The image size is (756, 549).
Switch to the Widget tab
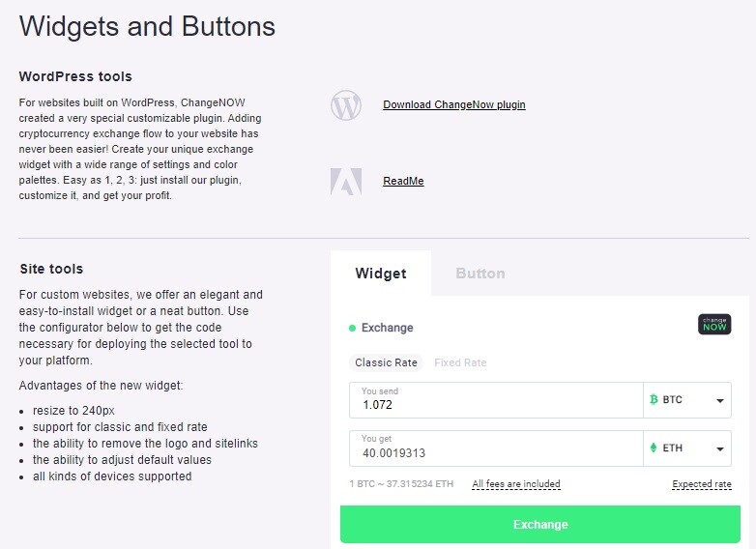click(x=381, y=274)
